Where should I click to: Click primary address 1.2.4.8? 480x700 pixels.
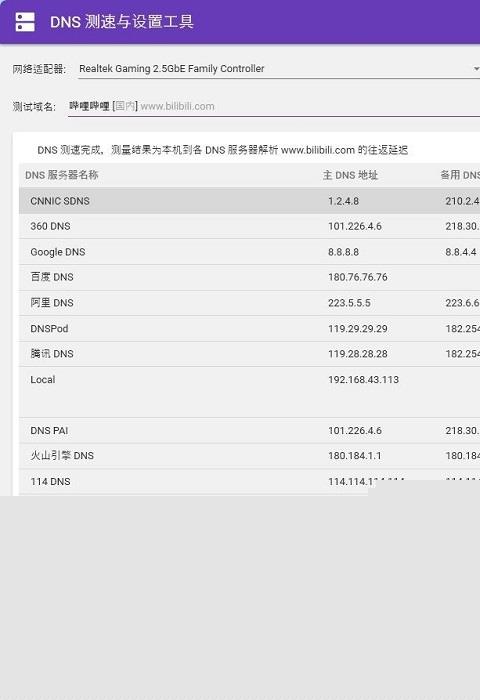pos(343,201)
